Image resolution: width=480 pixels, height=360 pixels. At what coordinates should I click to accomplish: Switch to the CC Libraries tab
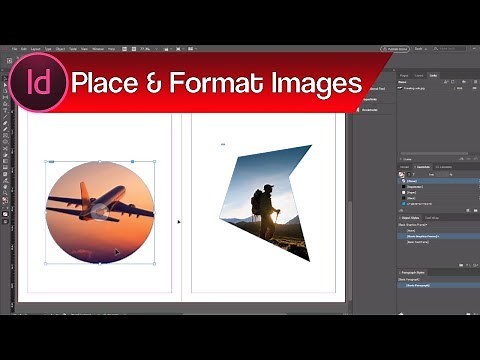[x=444, y=167]
